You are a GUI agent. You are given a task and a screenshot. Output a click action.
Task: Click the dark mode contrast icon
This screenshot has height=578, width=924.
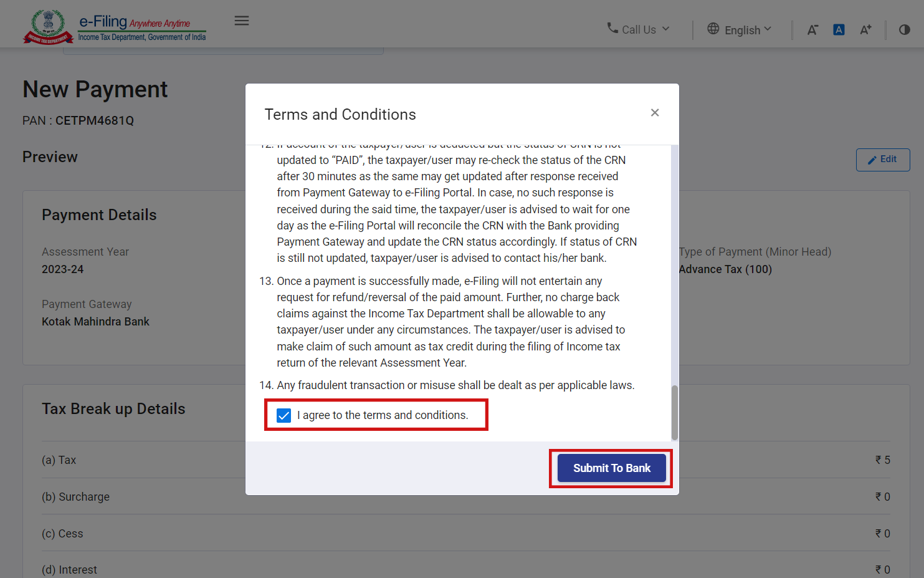pyautogui.click(x=904, y=29)
